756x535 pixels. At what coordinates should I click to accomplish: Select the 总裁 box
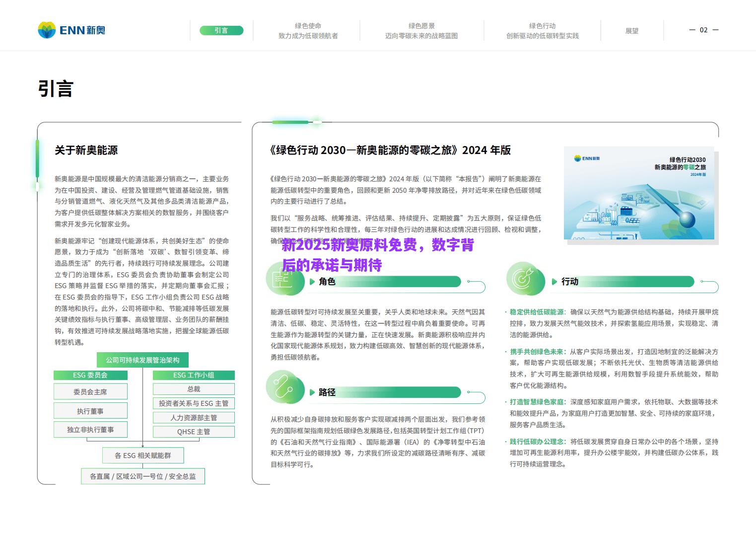194,389
